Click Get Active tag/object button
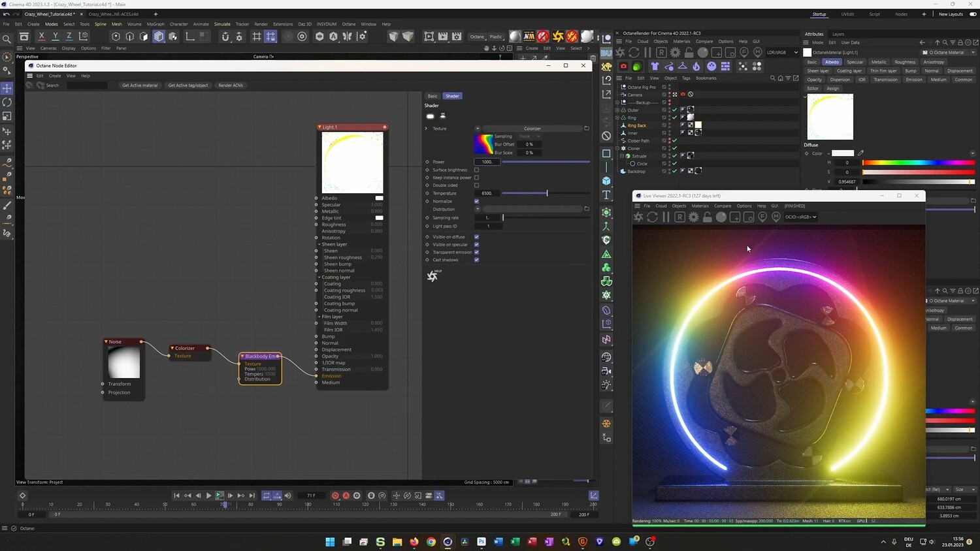The height and width of the screenshot is (551, 980). [188, 86]
